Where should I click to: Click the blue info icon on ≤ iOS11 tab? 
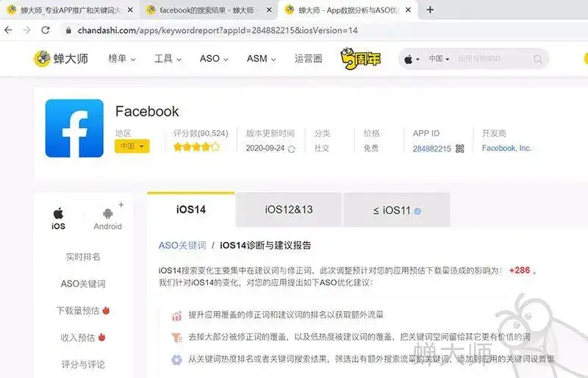point(417,211)
